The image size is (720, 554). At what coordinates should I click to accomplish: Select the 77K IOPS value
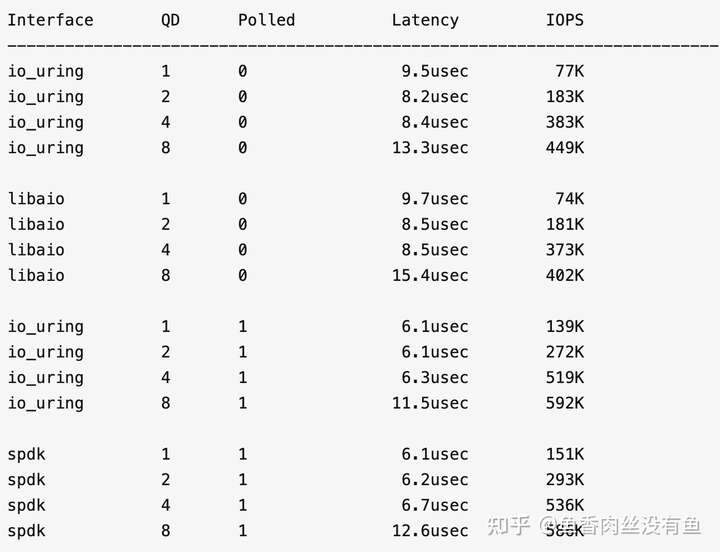(x=569, y=71)
